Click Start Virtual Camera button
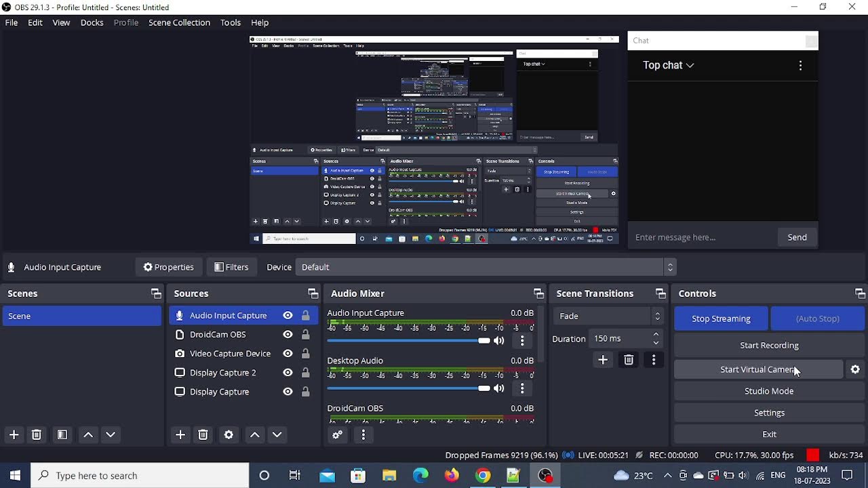This screenshot has height=488, width=868. [x=758, y=369]
